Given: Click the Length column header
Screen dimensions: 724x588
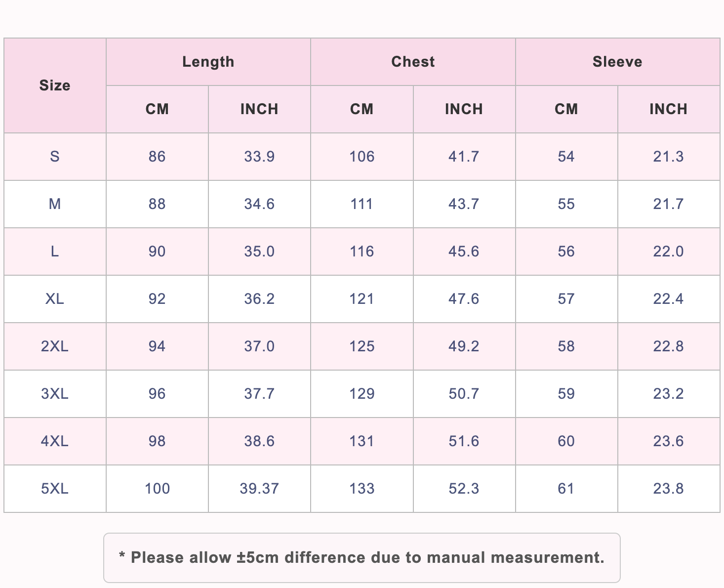Looking at the screenshot, I should point(208,62).
